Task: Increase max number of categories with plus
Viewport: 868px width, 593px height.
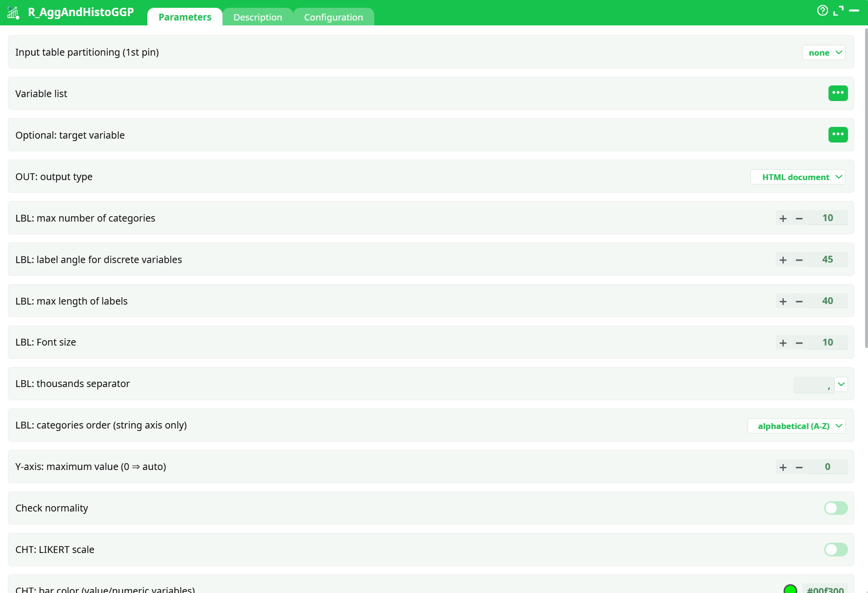Action: (x=783, y=218)
